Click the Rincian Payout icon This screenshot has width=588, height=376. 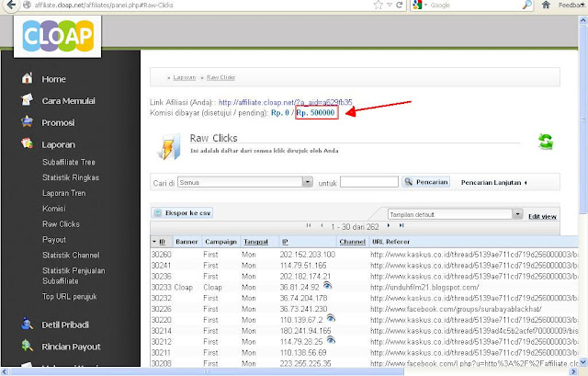tap(27, 346)
